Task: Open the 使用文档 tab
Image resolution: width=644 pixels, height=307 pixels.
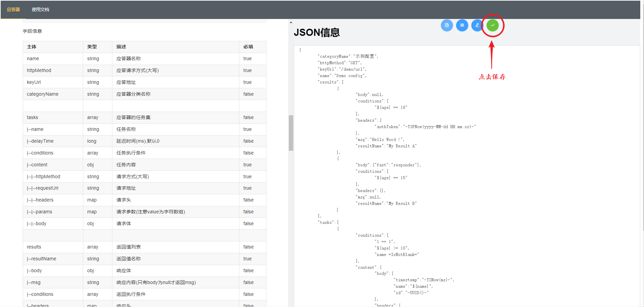Action: 40,9
